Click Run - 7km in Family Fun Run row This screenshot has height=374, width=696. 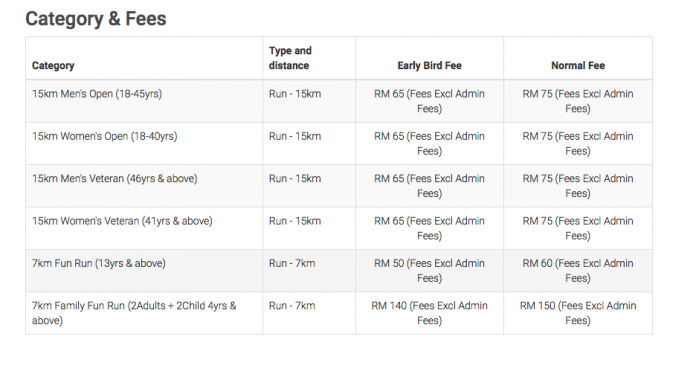coord(292,306)
